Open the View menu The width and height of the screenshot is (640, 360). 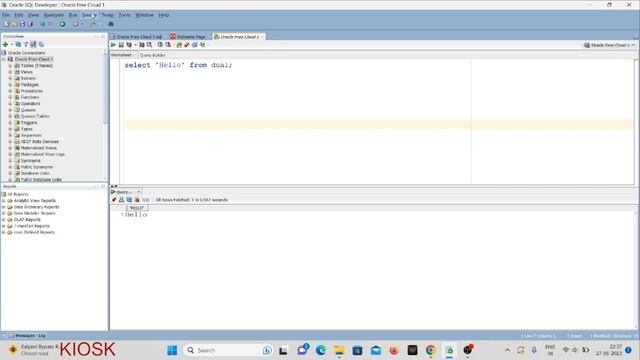[x=33, y=15]
